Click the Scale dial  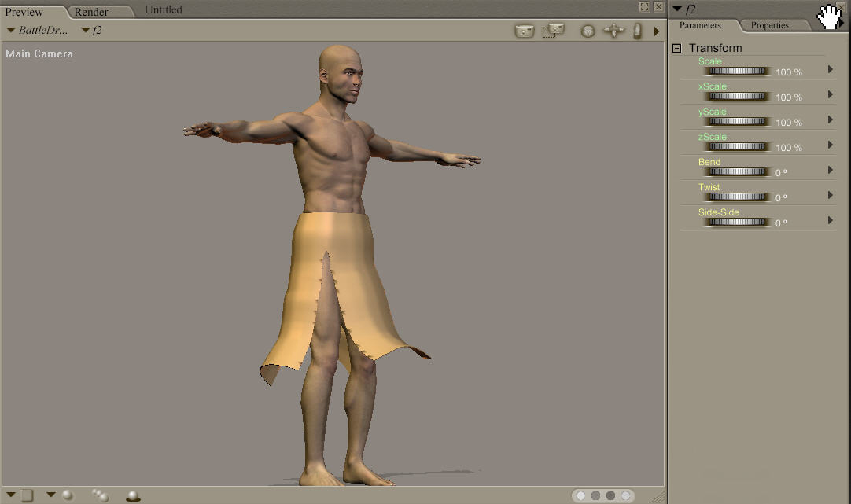tap(737, 71)
